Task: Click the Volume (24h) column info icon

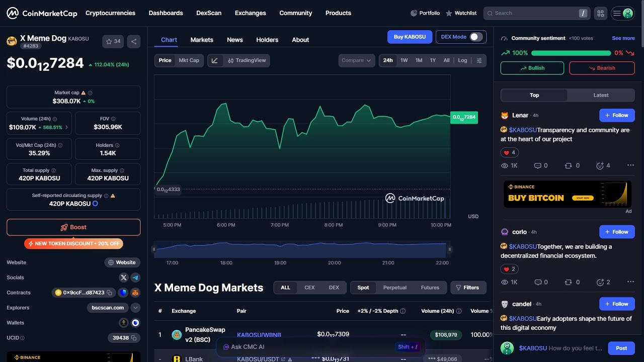Action: point(459,311)
